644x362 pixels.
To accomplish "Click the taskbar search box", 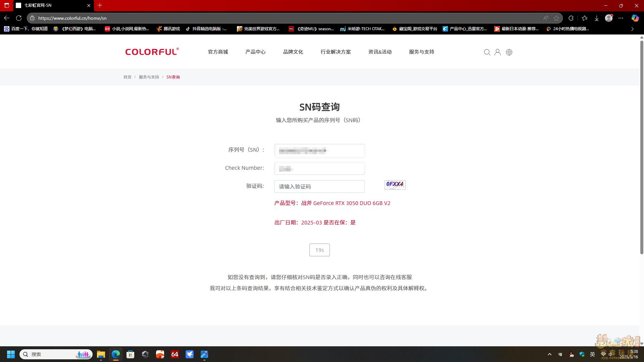I will point(56,354).
